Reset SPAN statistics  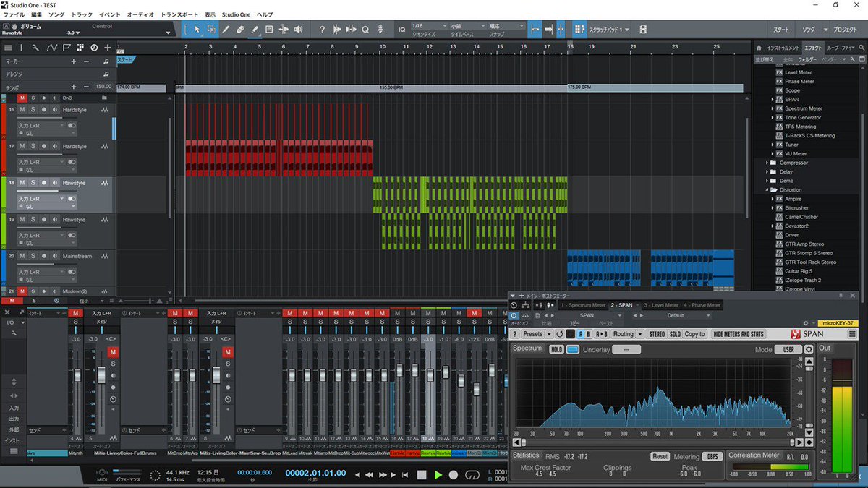(x=660, y=456)
